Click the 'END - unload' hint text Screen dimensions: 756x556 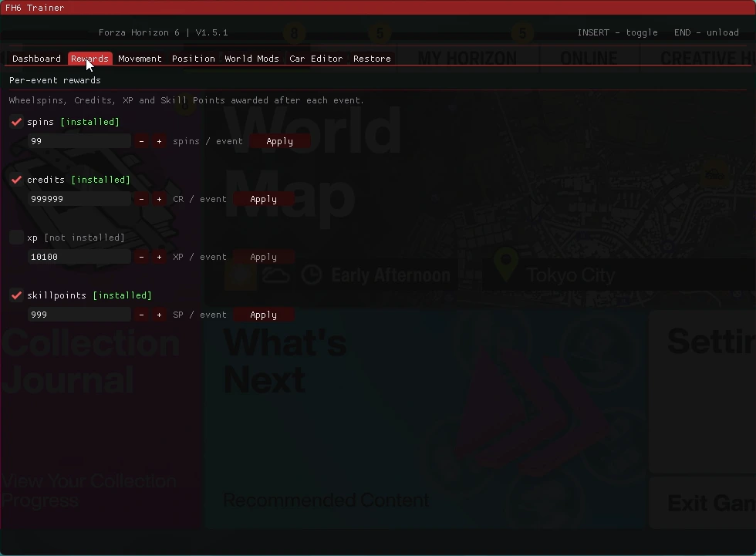point(707,32)
